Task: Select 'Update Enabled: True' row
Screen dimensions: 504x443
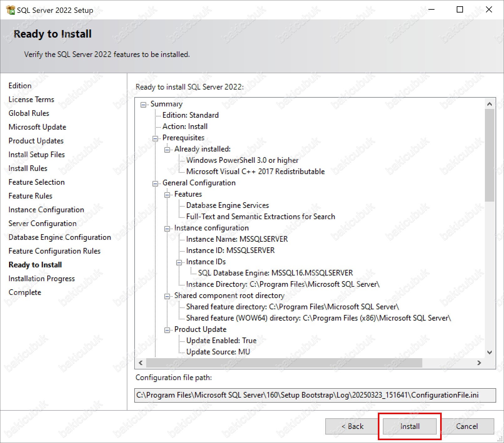Action: coord(221,341)
